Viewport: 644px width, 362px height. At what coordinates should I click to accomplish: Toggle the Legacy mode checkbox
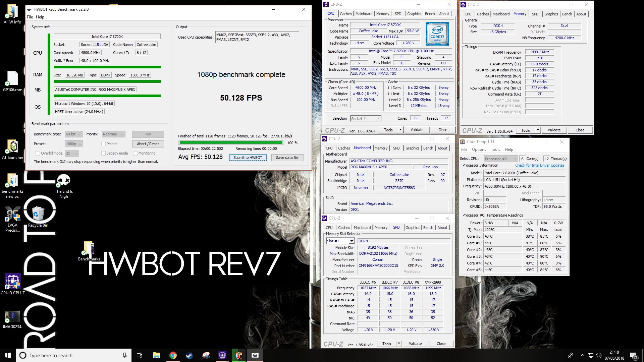tap(103, 153)
